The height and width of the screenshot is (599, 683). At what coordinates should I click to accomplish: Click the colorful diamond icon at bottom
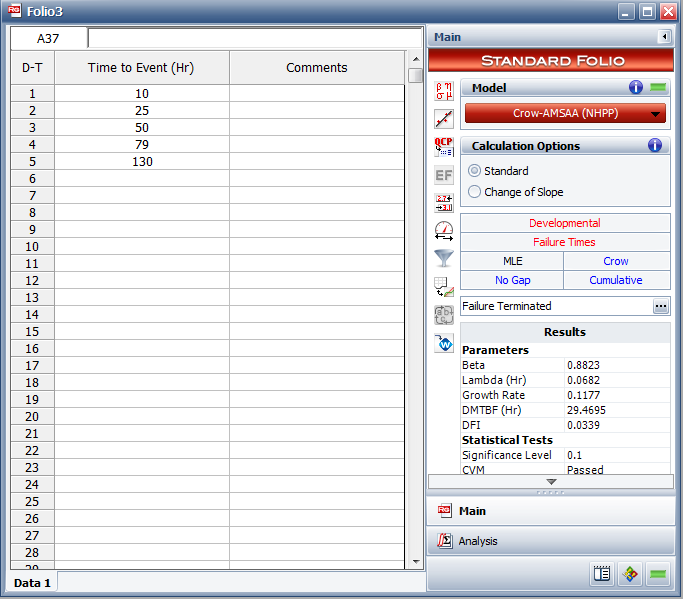629,574
